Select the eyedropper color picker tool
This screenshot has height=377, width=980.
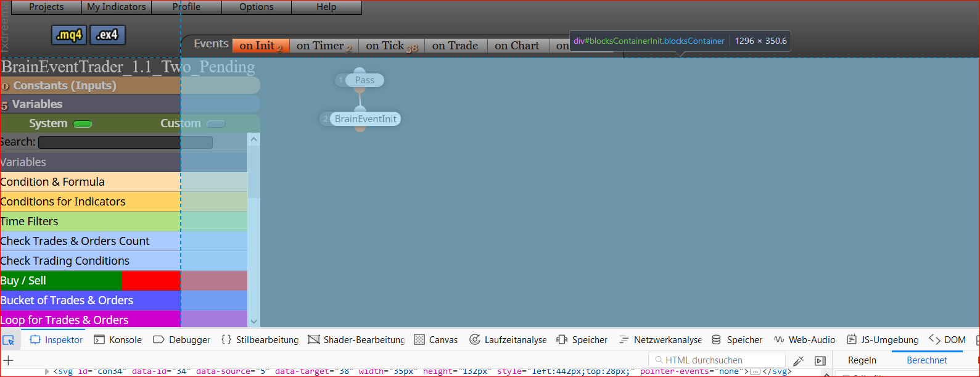pyautogui.click(x=798, y=360)
